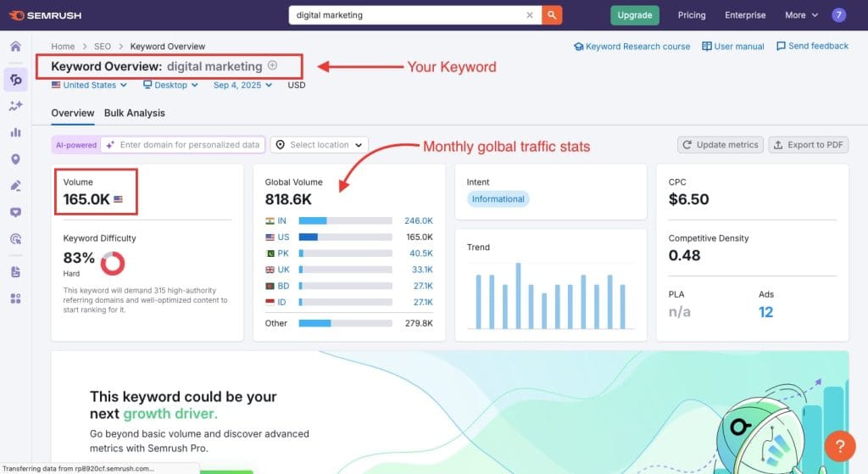The height and width of the screenshot is (474, 868).
Task: Open the bar chart sidebar icon
Action: click(x=15, y=132)
